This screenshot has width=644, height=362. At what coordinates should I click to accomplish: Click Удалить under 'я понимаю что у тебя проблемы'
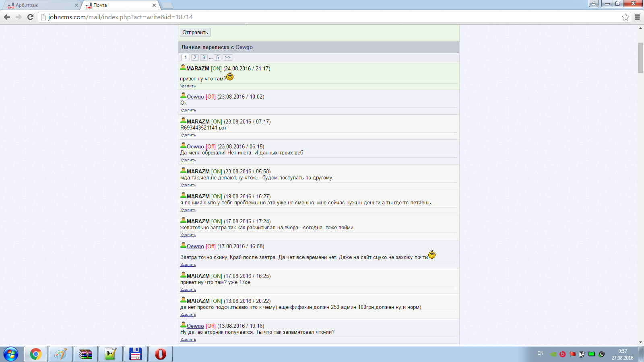click(188, 210)
